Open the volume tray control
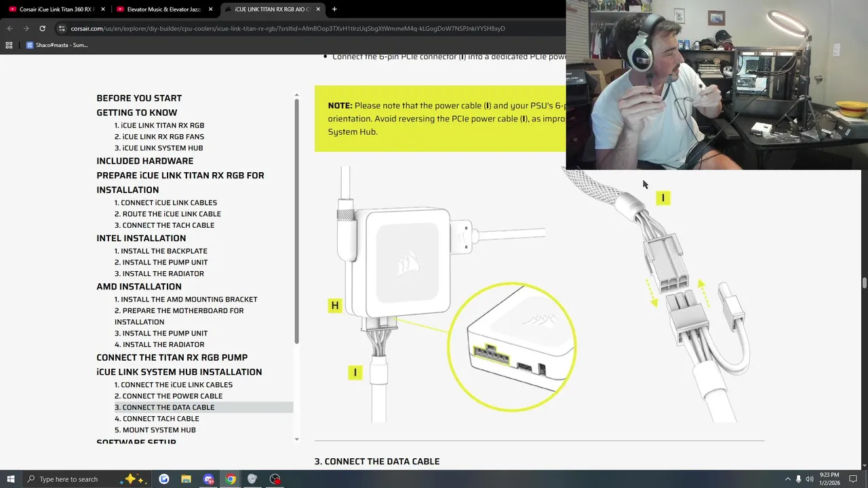Image resolution: width=868 pixels, height=488 pixels. 810,479
